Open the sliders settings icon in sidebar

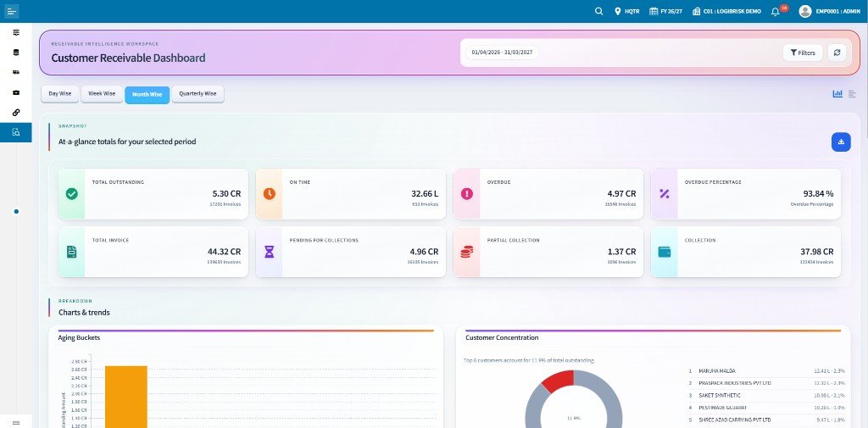[x=16, y=33]
